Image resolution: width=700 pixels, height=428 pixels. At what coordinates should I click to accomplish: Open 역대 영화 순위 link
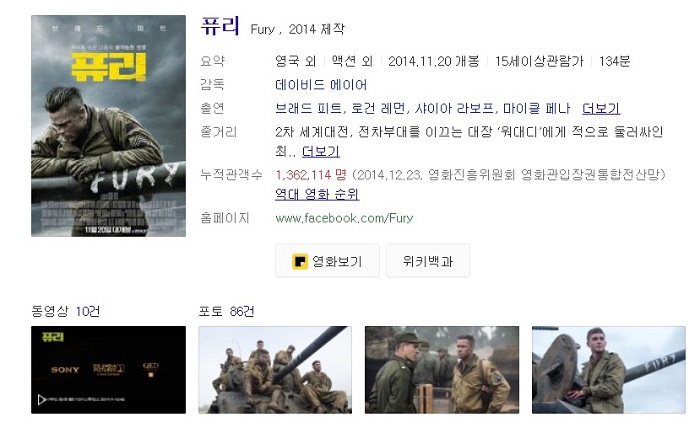pos(317,194)
